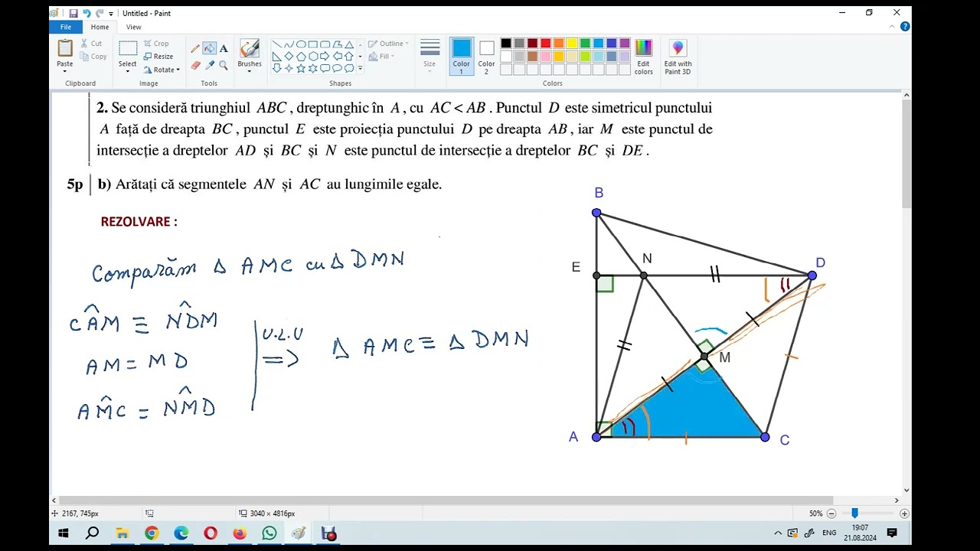Open Google Chrome from the taskbar

pyautogui.click(x=152, y=533)
